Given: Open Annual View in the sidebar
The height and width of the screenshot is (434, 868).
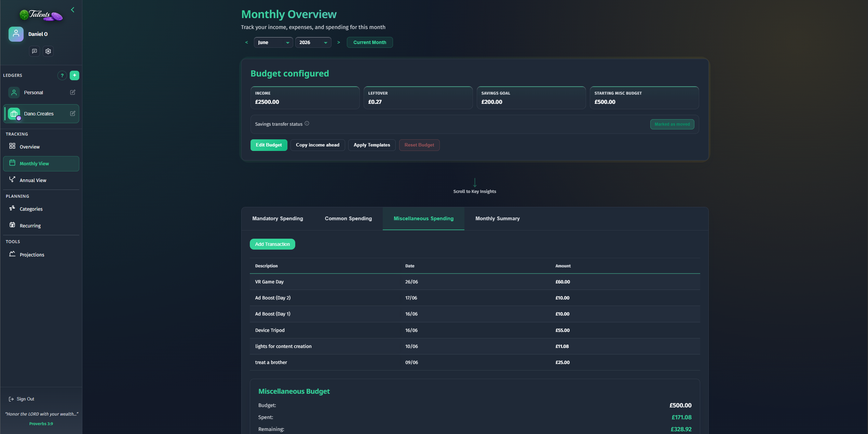Looking at the screenshot, I should coord(41,180).
